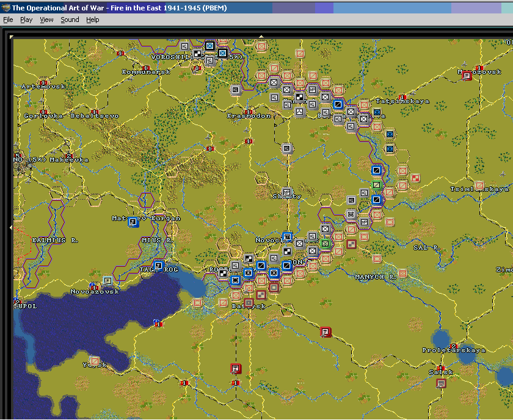The image size is (513, 420).
Task: Select the red unit southeast of Bataysk
Action: (325, 331)
